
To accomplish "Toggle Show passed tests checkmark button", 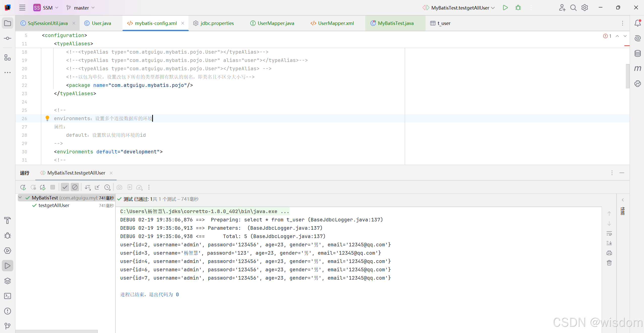I will pyautogui.click(x=65, y=187).
